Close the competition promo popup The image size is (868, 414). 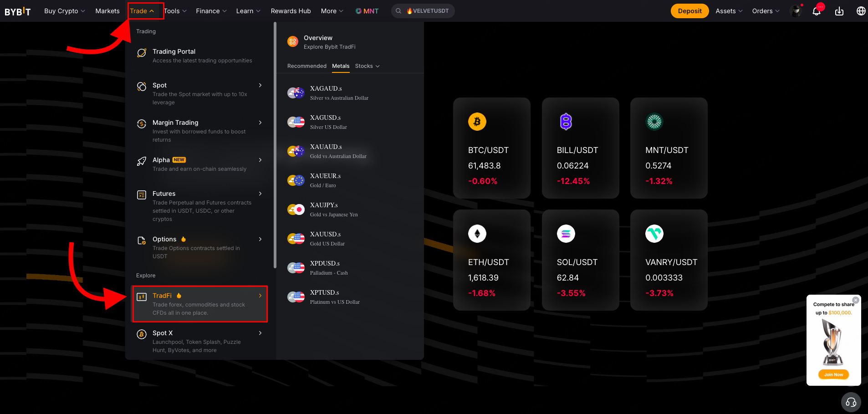(x=856, y=300)
